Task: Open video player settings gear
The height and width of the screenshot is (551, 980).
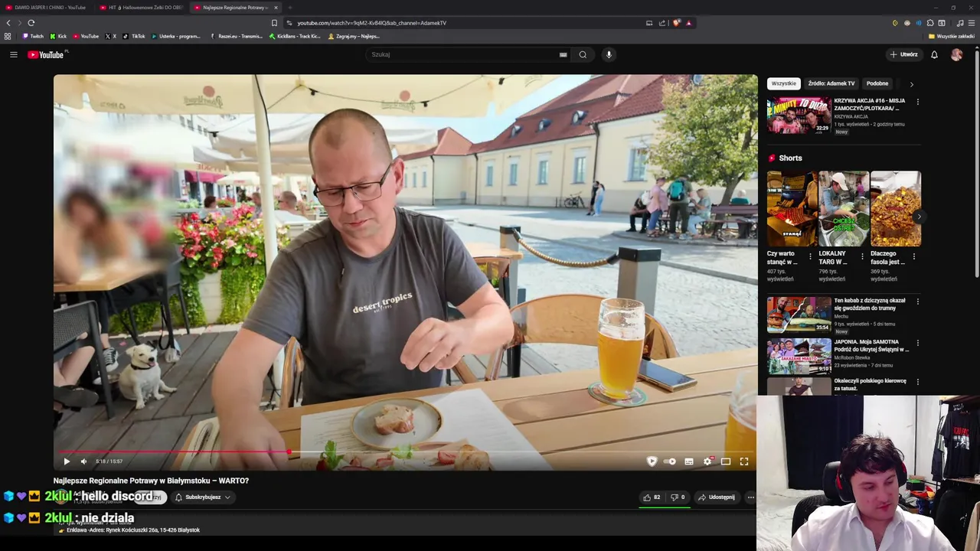Action: pyautogui.click(x=707, y=461)
